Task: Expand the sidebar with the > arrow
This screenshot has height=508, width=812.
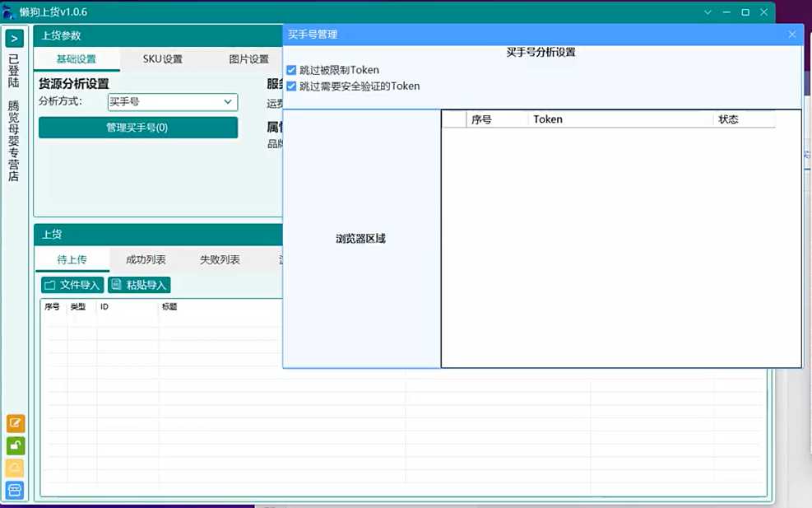Action: pyautogui.click(x=15, y=39)
